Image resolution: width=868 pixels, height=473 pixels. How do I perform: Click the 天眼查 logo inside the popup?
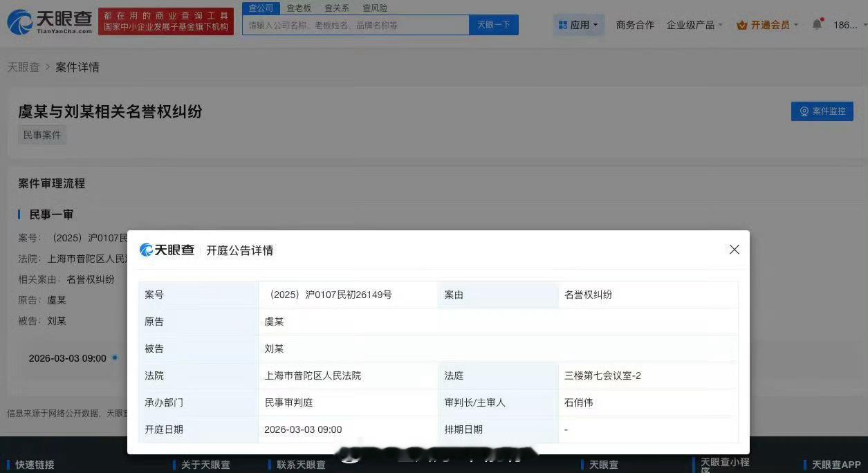[x=166, y=250]
